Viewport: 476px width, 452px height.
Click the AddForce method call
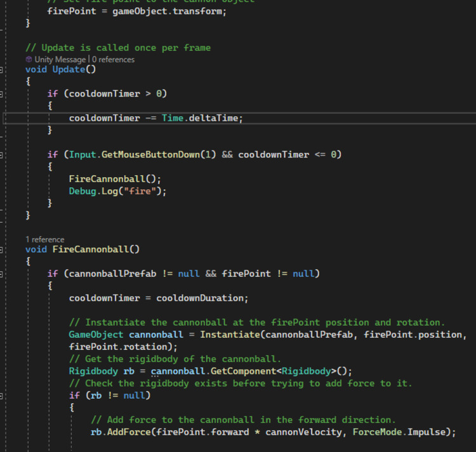click(129, 432)
